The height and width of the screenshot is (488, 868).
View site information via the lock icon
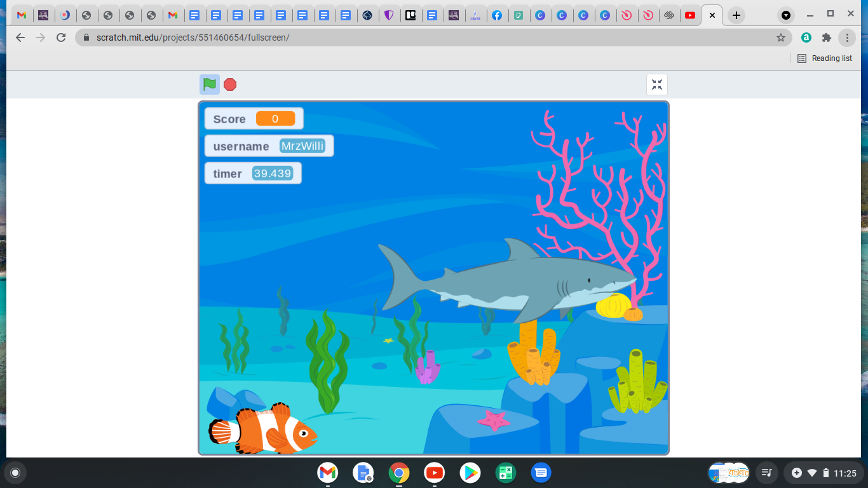pos(86,37)
